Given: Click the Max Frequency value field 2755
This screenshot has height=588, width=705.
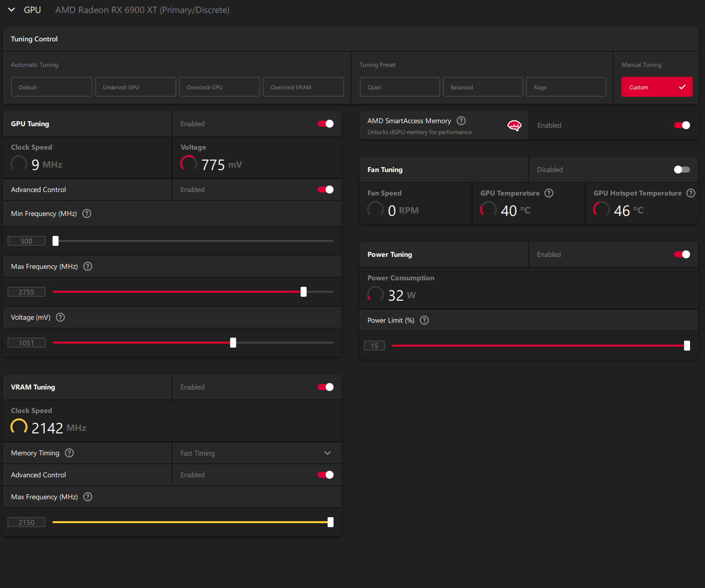Looking at the screenshot, I should coord(26,292).
